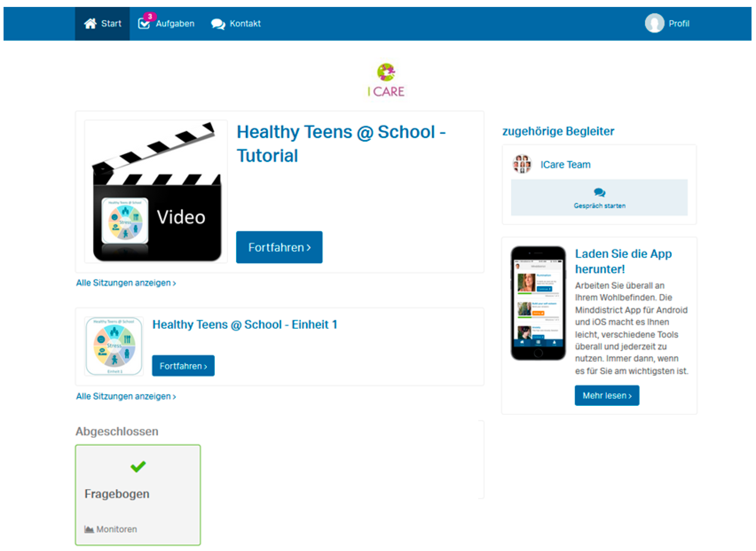Expand Alle Sitzungen anzeigen under Einheit 1

click(126, 397)
